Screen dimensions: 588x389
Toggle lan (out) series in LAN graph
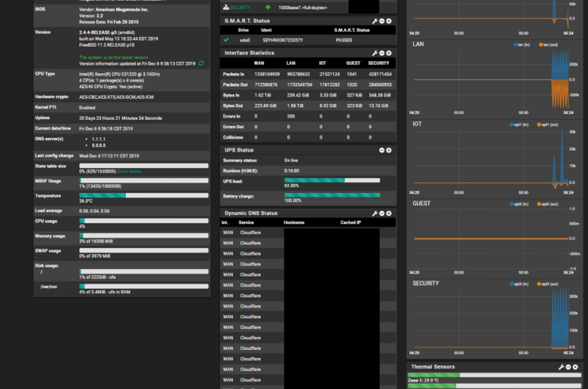pos(548,44)
